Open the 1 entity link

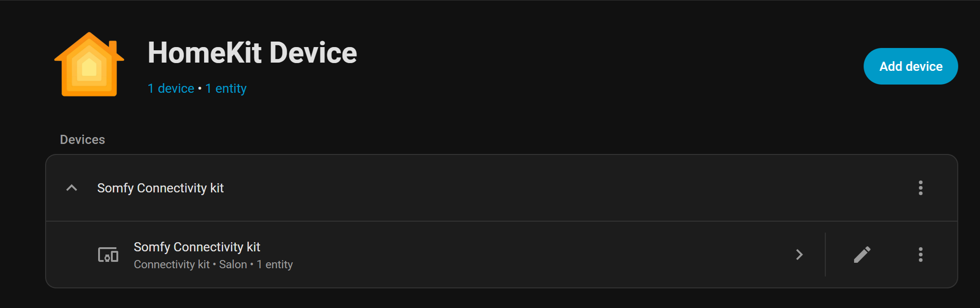pos(226,89)
